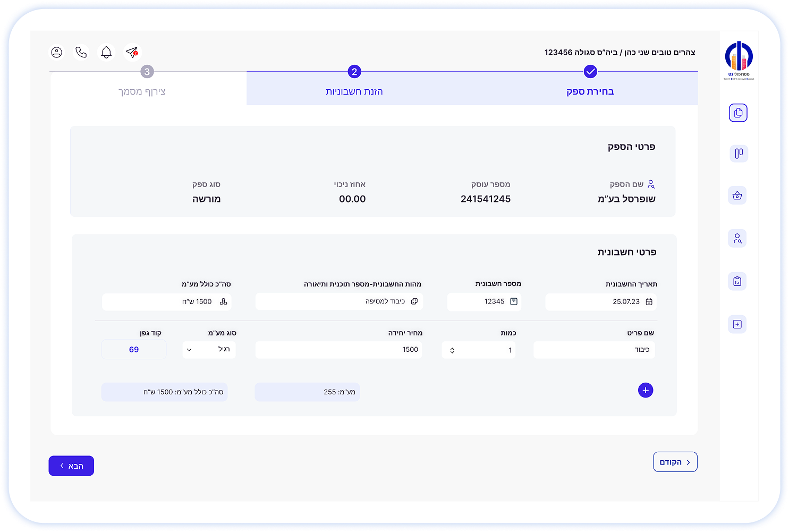Open the notifications bell
789x532 pixels.
[106, 52]
